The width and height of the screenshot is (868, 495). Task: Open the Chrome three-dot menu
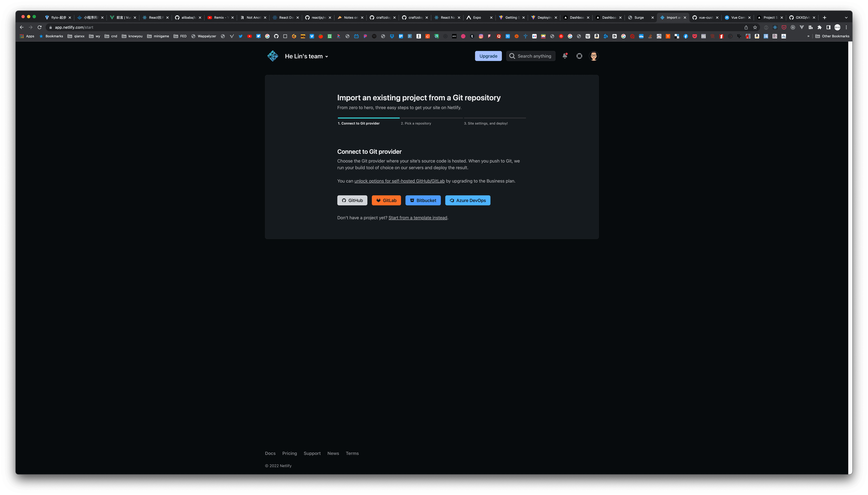(x=846, y=27)
